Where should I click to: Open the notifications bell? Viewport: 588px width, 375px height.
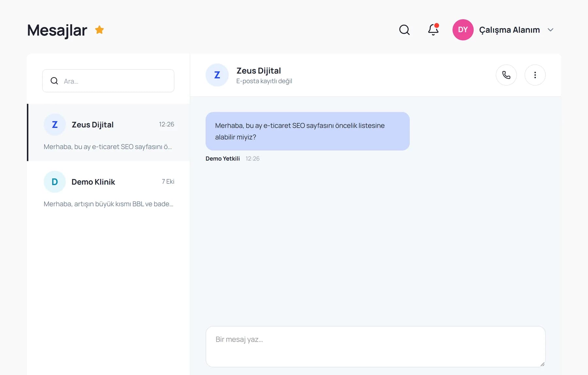click(x=433, y=29)
